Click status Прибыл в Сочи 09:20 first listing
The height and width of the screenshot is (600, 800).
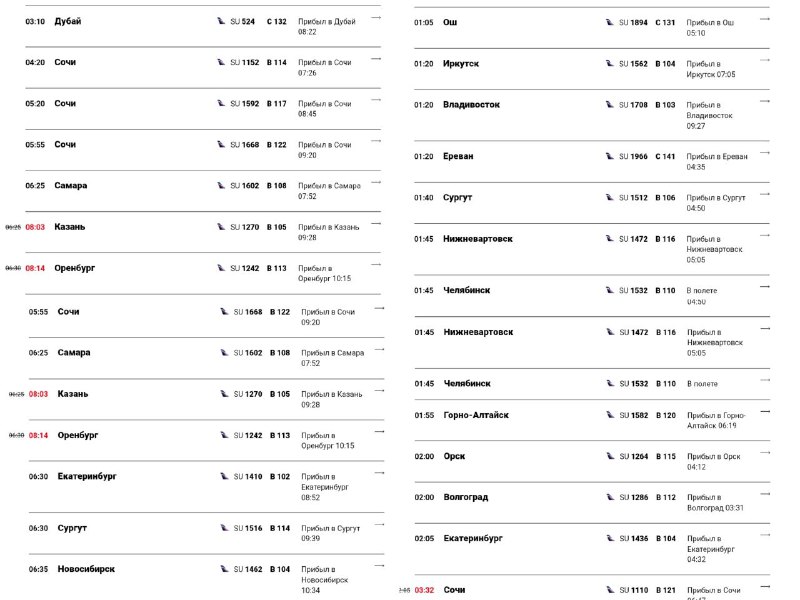[324, 150]
